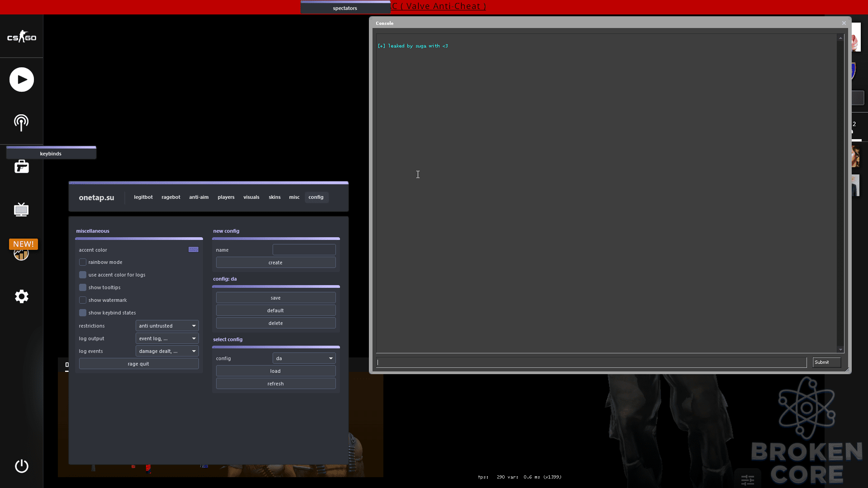
Task: Toggle rainbow mode checkbox
Action: click(x=83, y=262)
